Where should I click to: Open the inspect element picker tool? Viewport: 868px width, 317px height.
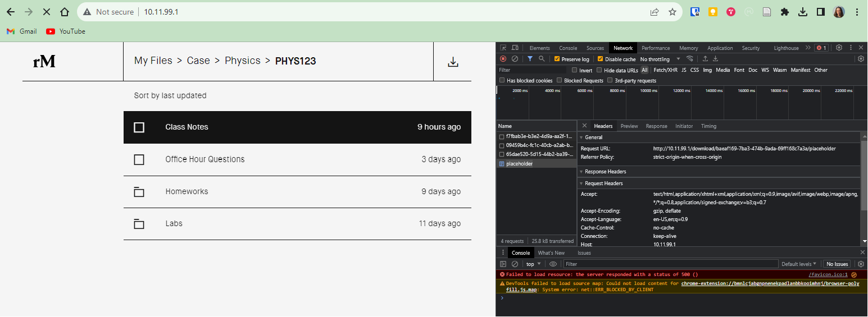pos(503,48)
